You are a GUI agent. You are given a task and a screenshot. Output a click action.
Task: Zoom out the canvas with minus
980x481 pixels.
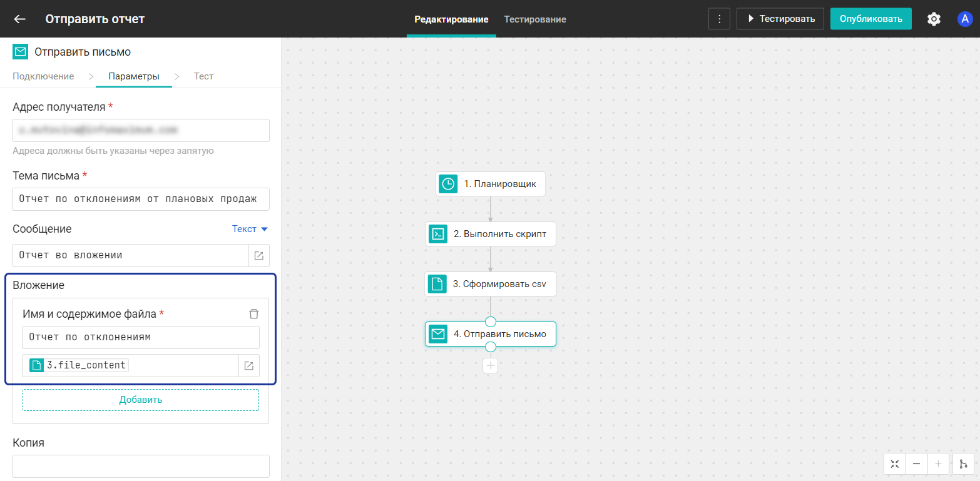pos(916,464)
